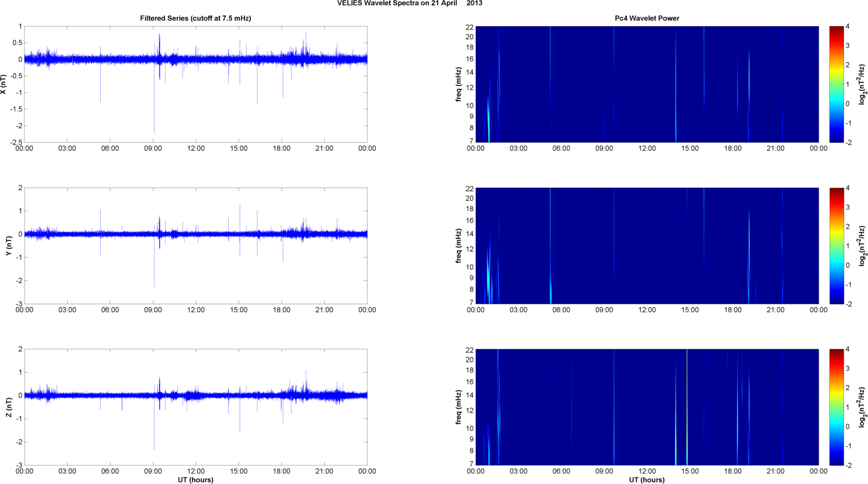This screenshot has width=868, height=484.
Task: Click the 'UT (hours)' label under Z plot
Action: [x=196, y=479]
